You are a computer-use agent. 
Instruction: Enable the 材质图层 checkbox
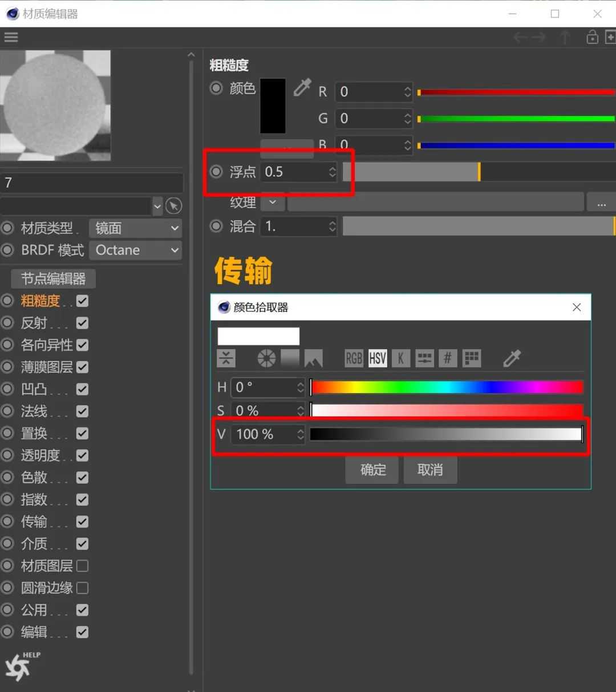pyautogui.click(x=82, y=566)
